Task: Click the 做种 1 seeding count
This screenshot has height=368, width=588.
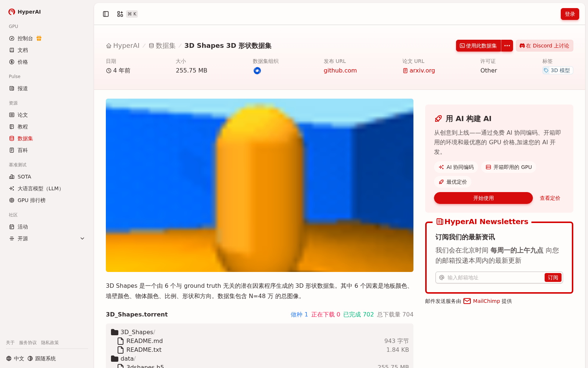Action: click(299, 314)
